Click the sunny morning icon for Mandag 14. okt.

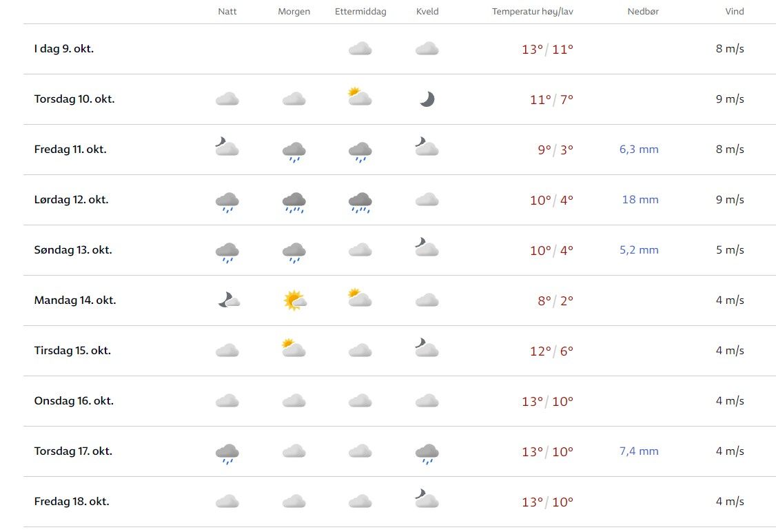[x=294, y=300]
